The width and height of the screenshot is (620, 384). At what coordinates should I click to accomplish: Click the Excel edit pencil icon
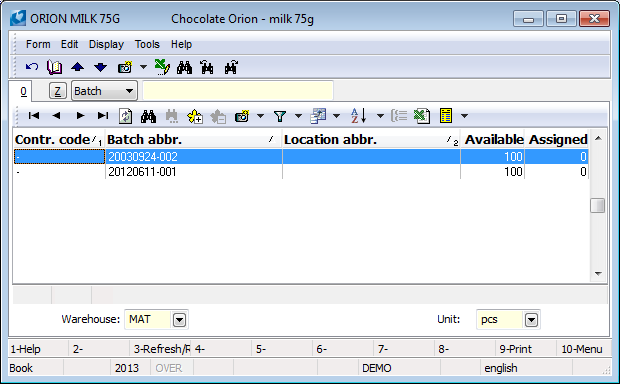click(x=162, y=67)
